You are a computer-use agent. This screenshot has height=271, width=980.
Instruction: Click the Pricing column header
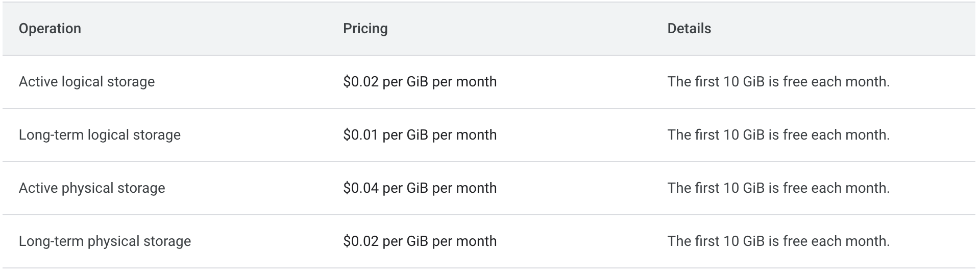pyautogui.click(x=365, y=29)
